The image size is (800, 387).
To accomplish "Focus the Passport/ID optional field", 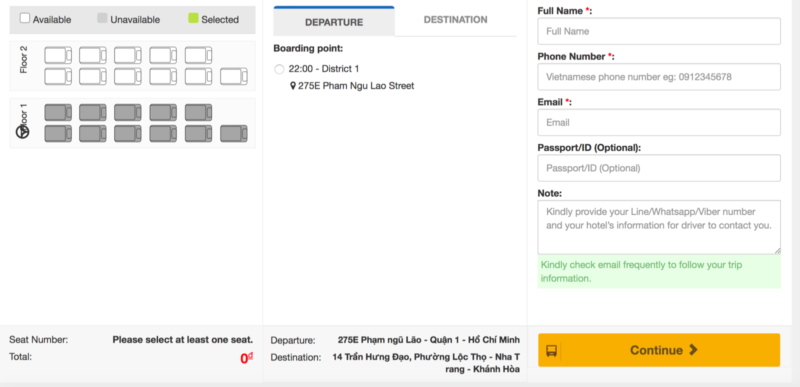I will (x=659, y=168).
